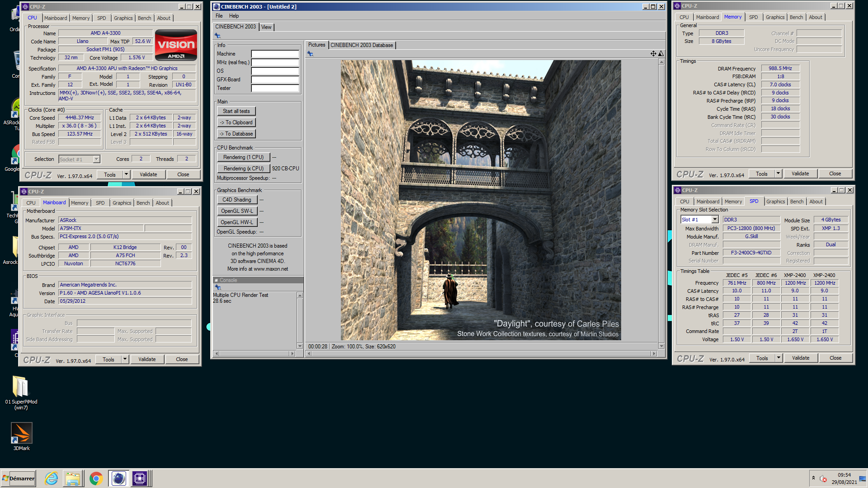The image size is (868, 488).
Task: Click the To Clipboard button
Action: 236,122
